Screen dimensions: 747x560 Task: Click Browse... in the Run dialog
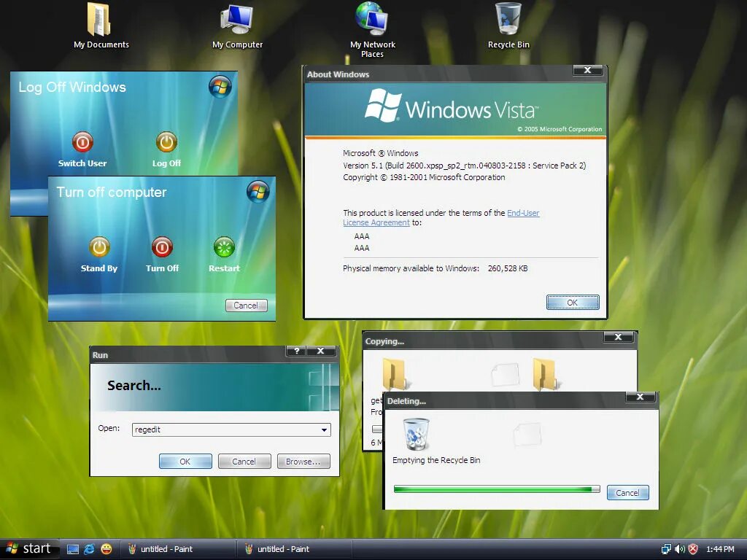303,462
